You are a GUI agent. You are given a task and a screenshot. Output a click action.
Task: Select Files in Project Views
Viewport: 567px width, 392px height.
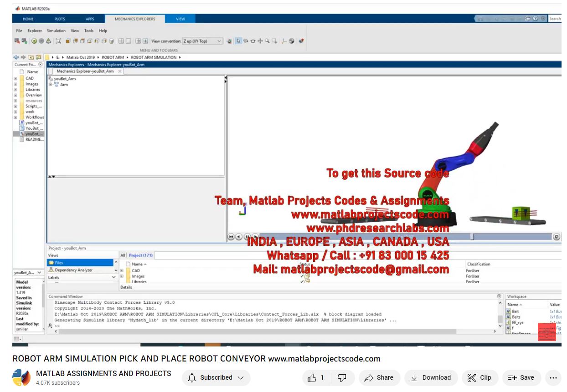[x=80, y=263]
